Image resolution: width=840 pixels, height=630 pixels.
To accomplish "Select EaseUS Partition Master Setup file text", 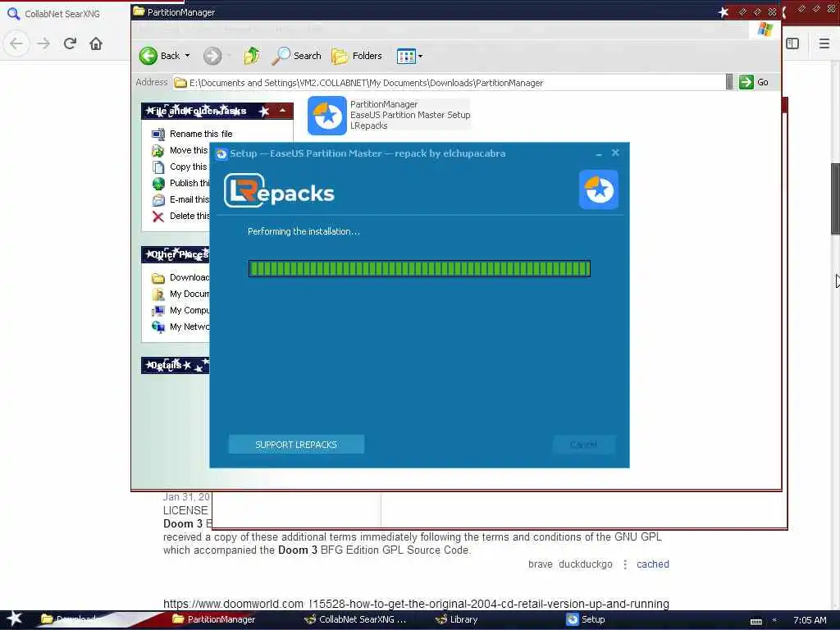I will pyautogui.click(x=410, y=115).
